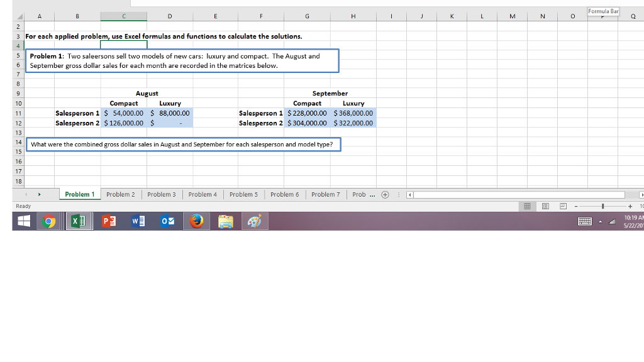Screen dimensions: 644x362
Task: Open File Explorer from the taskbar
Action: tap(226, 221)
